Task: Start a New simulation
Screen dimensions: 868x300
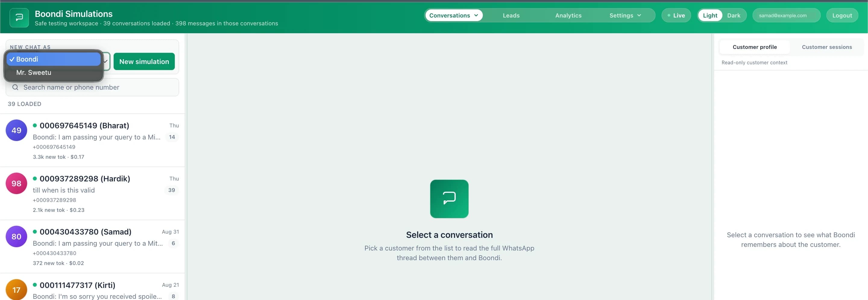Action: coord(144,61)
